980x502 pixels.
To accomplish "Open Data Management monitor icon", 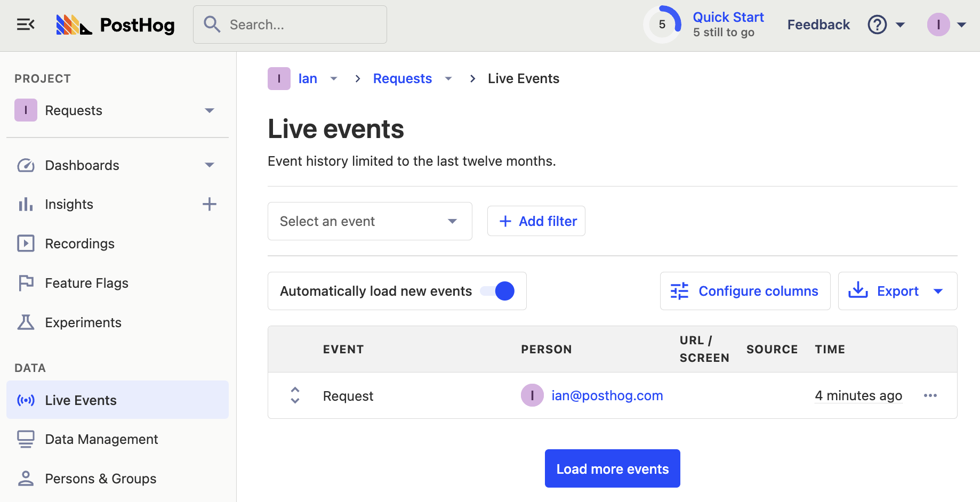I will [26, 439].
